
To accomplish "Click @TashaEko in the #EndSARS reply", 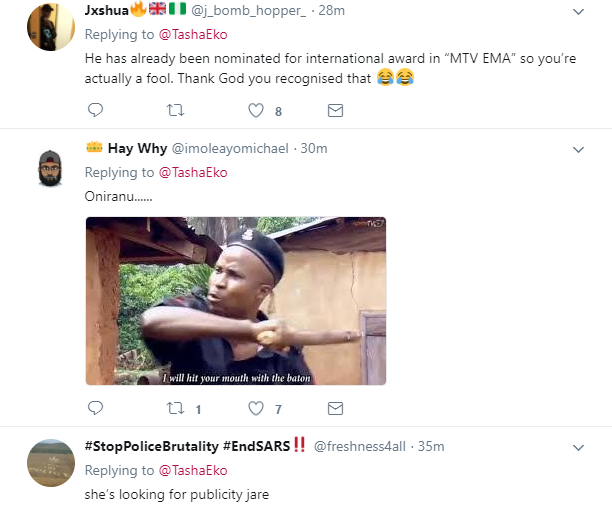I will pyautogui.click(x=196, y=470).
